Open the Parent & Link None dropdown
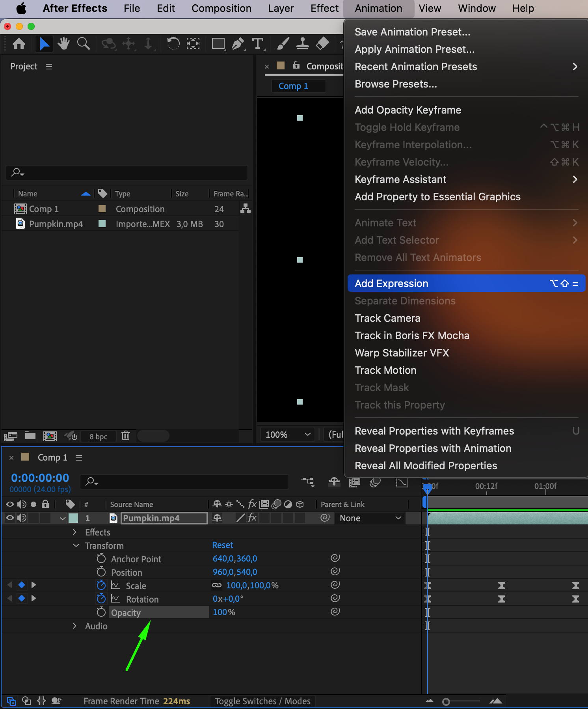 pos(370,518)
